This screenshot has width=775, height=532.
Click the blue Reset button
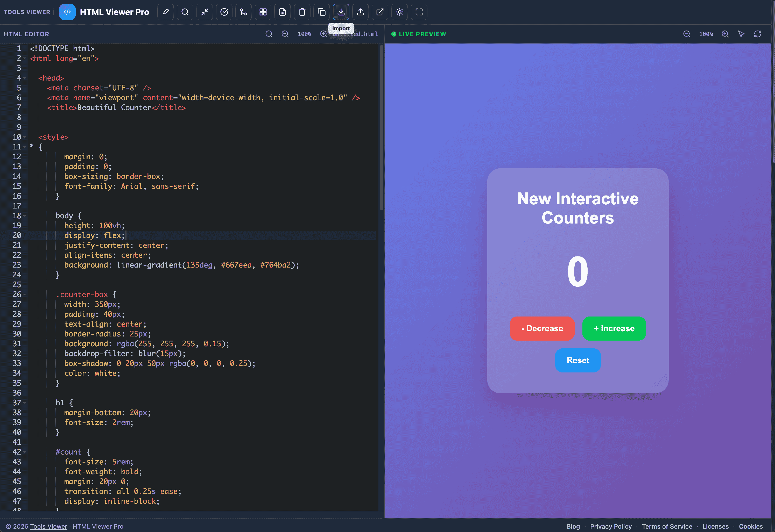578,360
